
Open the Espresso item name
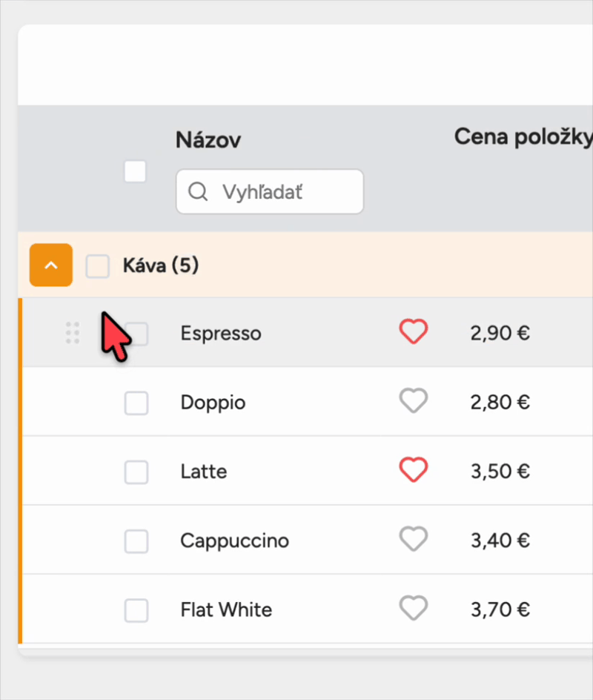point(221,334)
